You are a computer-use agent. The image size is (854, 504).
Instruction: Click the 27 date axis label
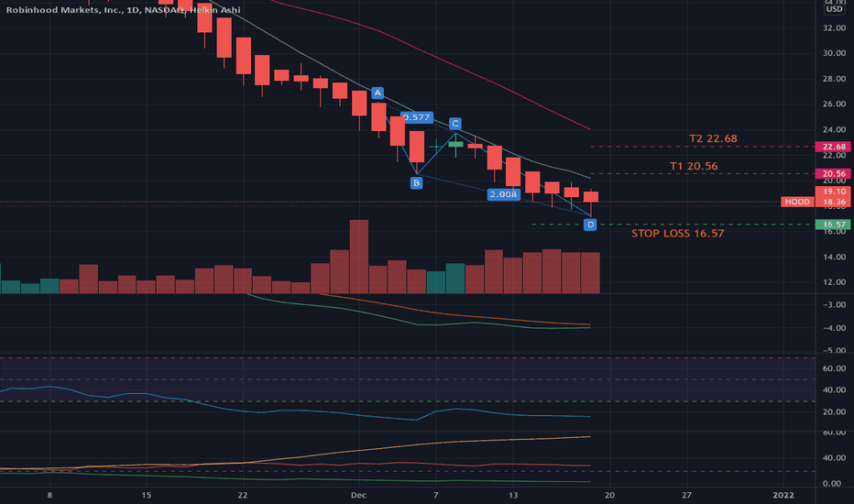tap(687, 495)
